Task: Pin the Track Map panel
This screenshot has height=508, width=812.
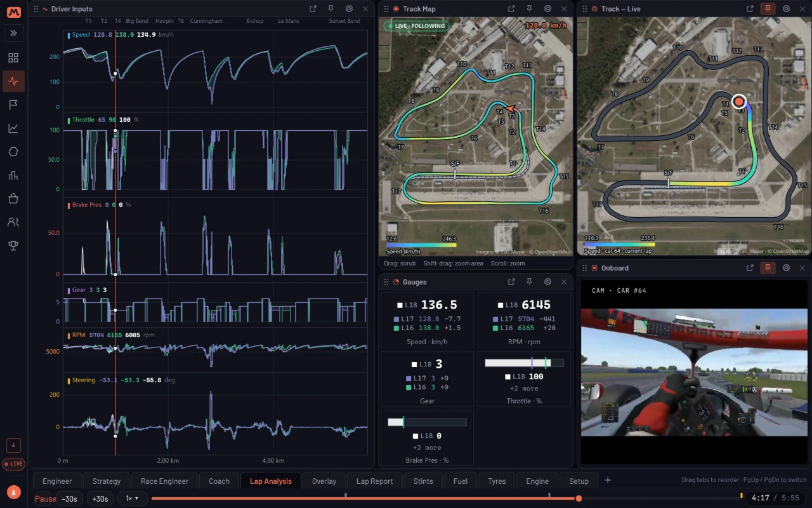Action: (529, 9)
